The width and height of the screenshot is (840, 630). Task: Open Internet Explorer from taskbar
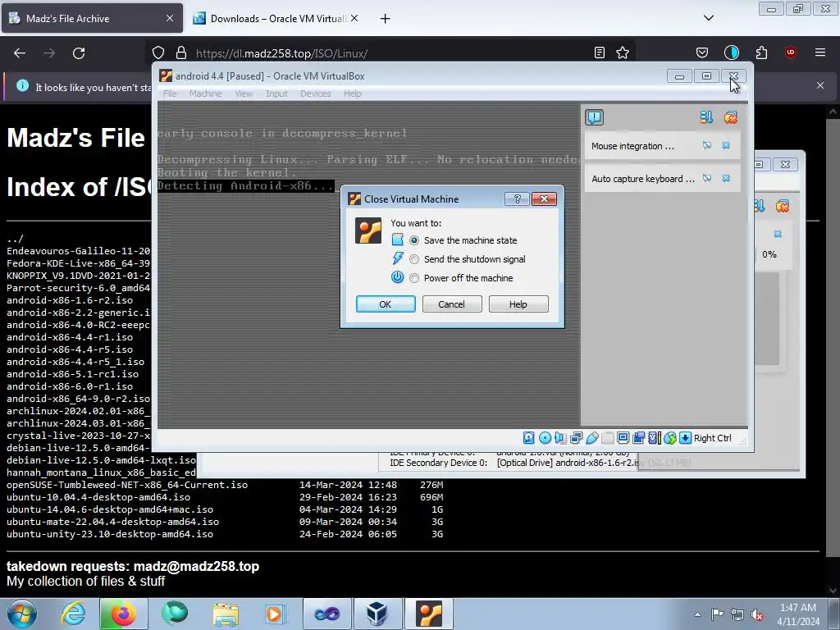tap(73, 614)
